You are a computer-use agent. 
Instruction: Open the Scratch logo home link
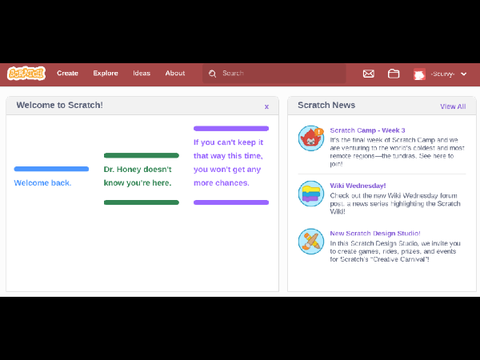26,73
